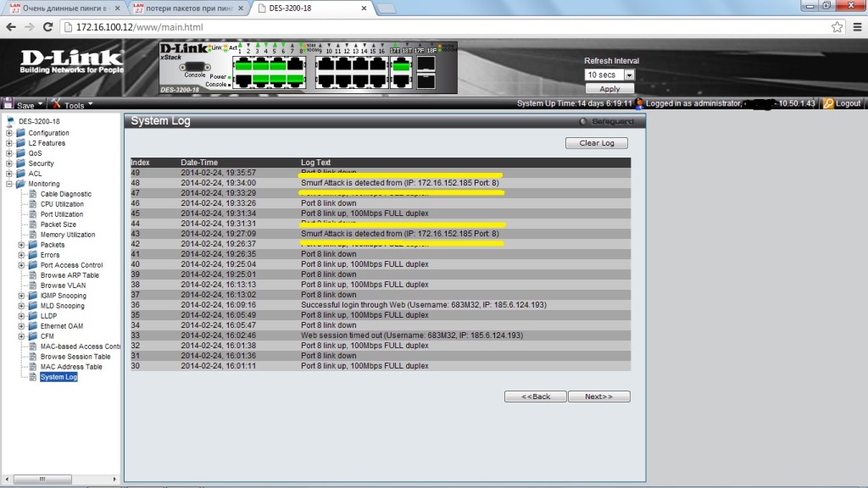Image resolution: width=868 pixels, height=488 pixels.
Task: Reload the page with the refresh icon
Action: click(48, 27)
